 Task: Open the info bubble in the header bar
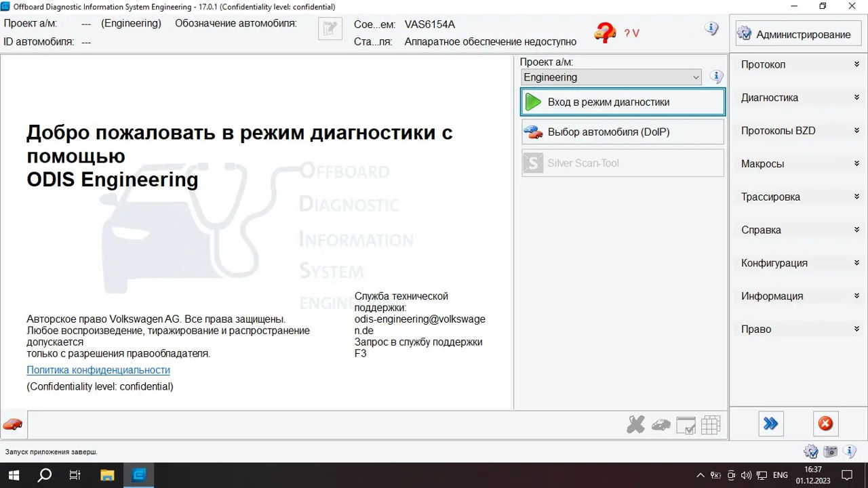pyautogui.click(x=711, y=28)
